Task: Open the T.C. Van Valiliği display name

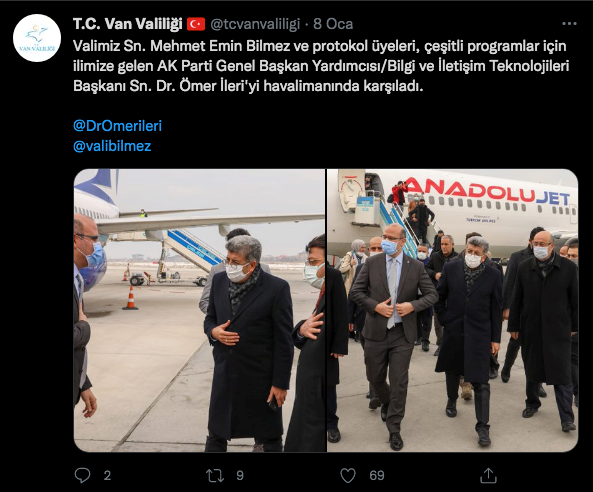Action: click(127, 24)
